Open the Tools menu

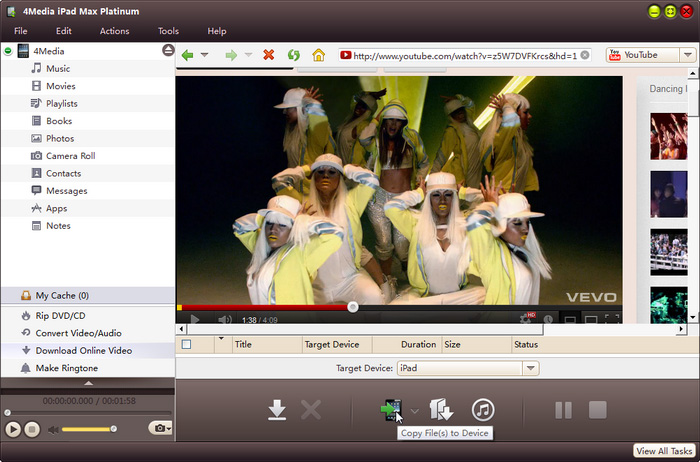pyautogui.click(x=168, y=31)
